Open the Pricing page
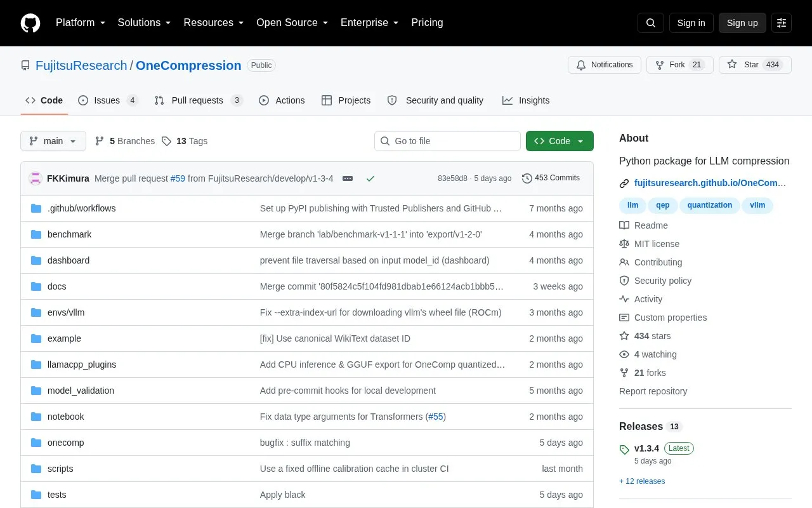812x508 pixels. pos(427,23)
